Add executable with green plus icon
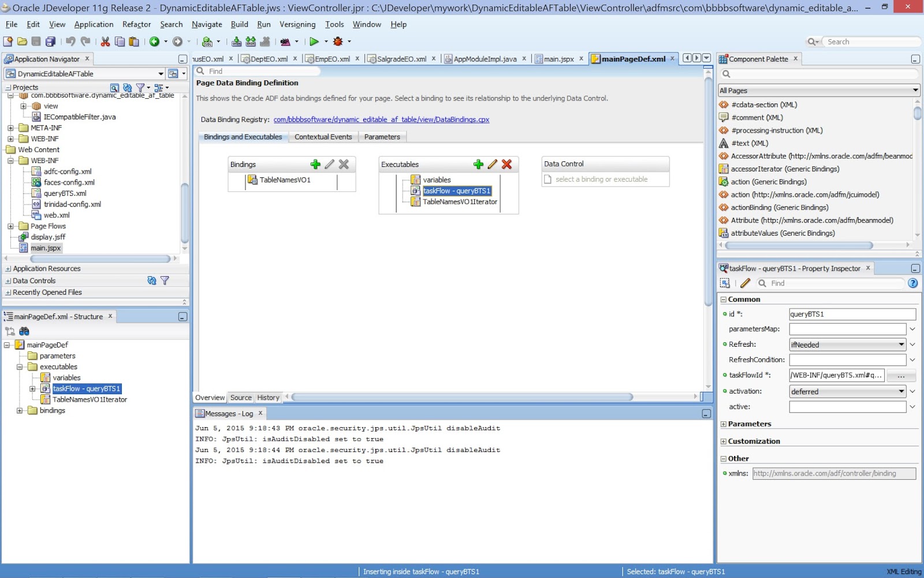This screenshot has width=924, height=578. click(x=478, y=164)
